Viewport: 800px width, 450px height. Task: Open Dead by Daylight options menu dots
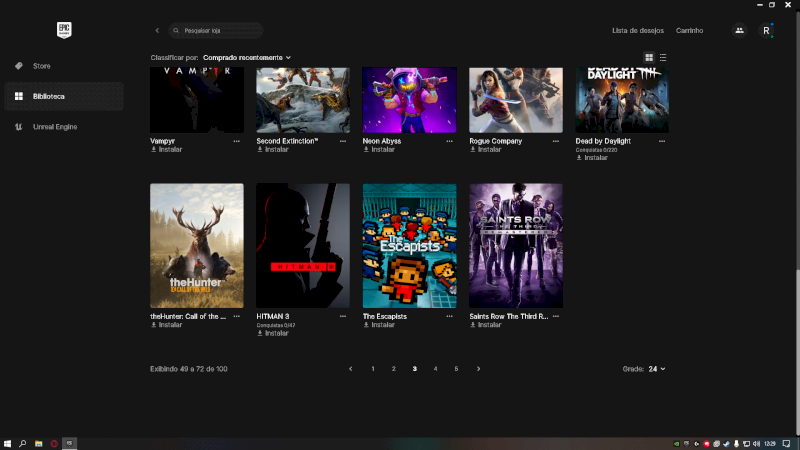tap(662, 141)
